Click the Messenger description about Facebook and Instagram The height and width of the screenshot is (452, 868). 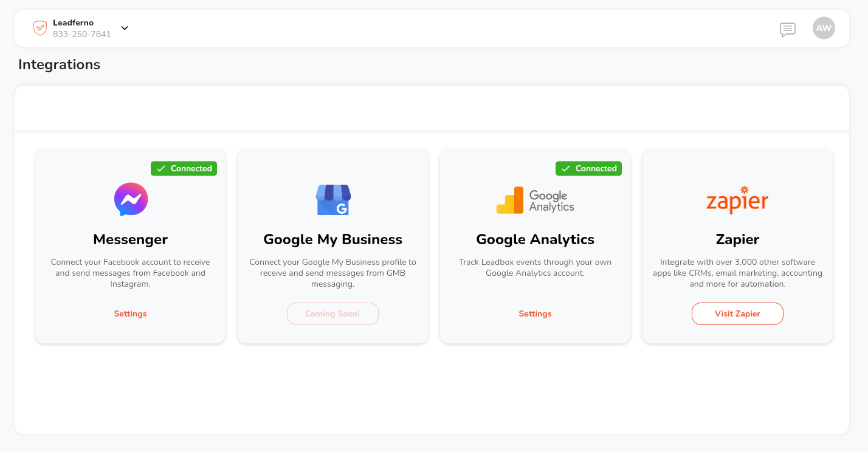[x=131, y=273]
